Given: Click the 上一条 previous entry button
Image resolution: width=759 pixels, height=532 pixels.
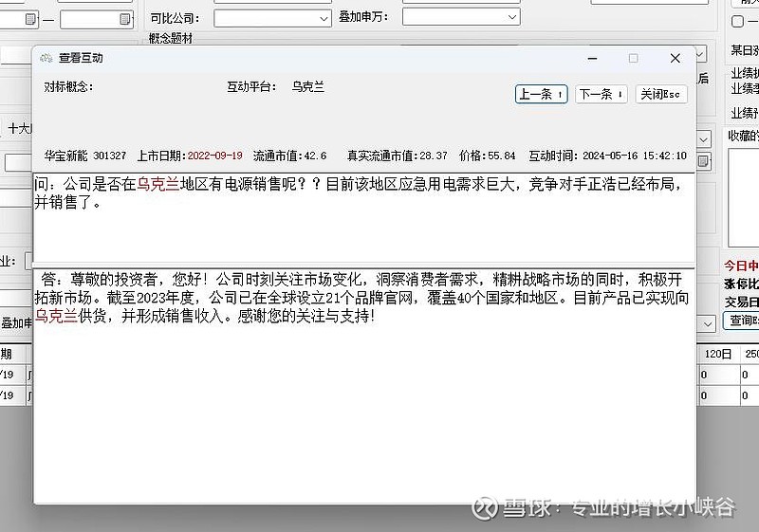Looking at the screenshot, I should pyautogui.click(x=541, y=94).
